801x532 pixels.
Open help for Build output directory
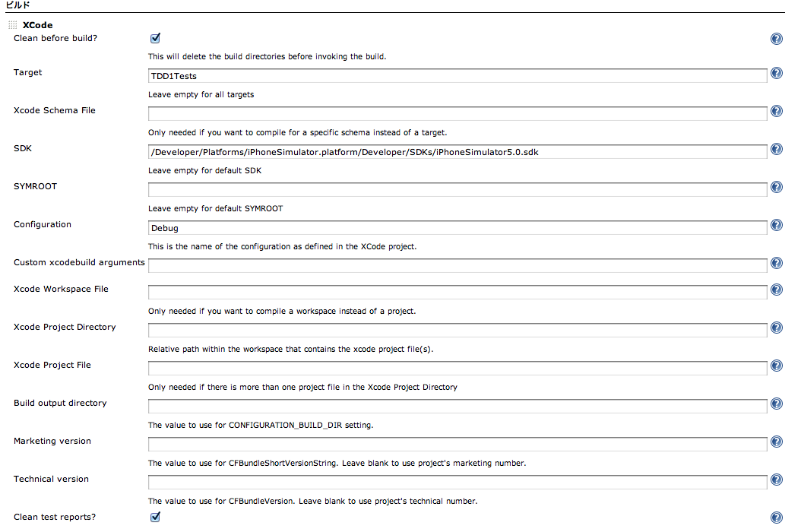[x=777, y=404]
